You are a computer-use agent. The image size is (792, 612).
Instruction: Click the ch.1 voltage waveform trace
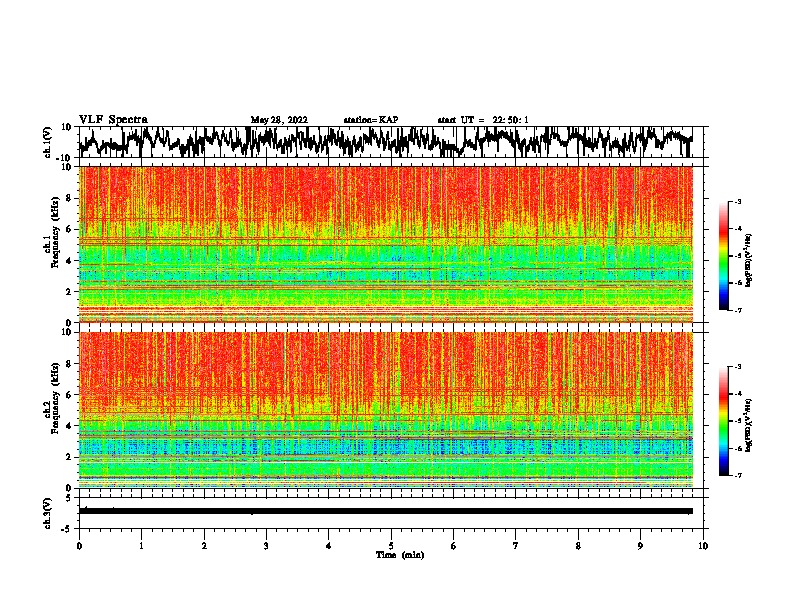tap(385, 141)
